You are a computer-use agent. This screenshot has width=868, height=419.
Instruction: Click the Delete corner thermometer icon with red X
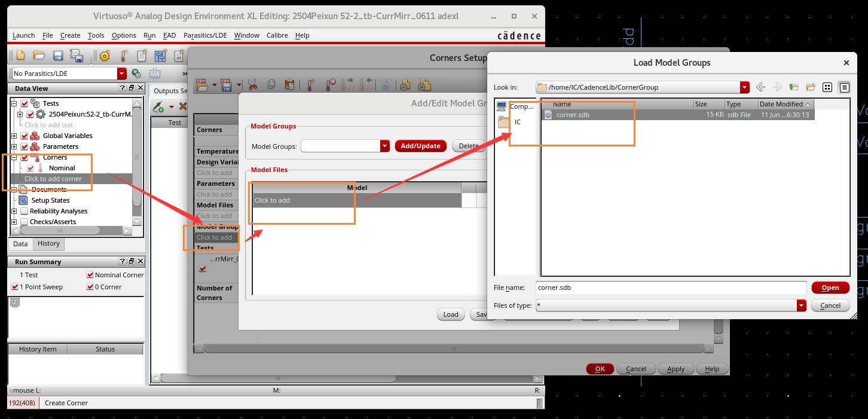331,85
